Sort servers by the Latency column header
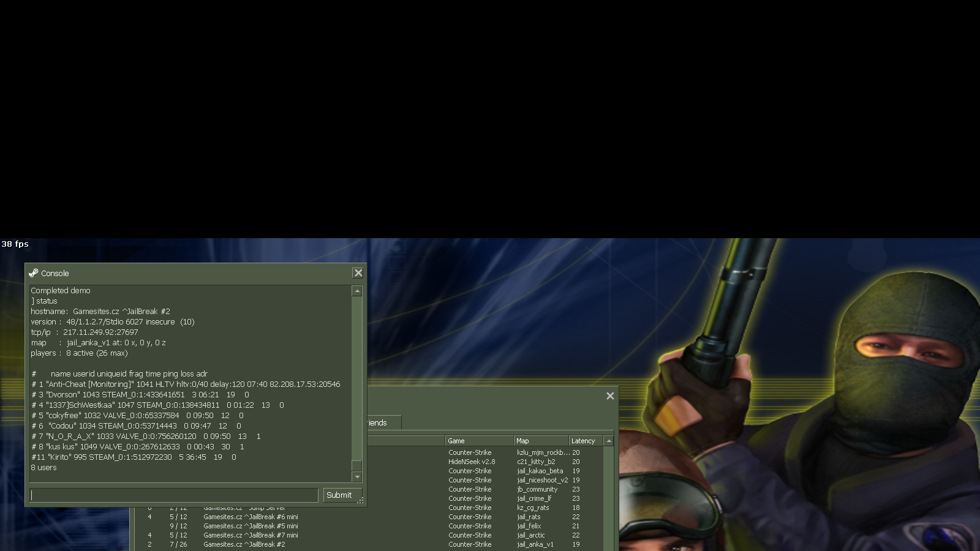This screenshot has width=980, height=551. (x=586, y=441)
